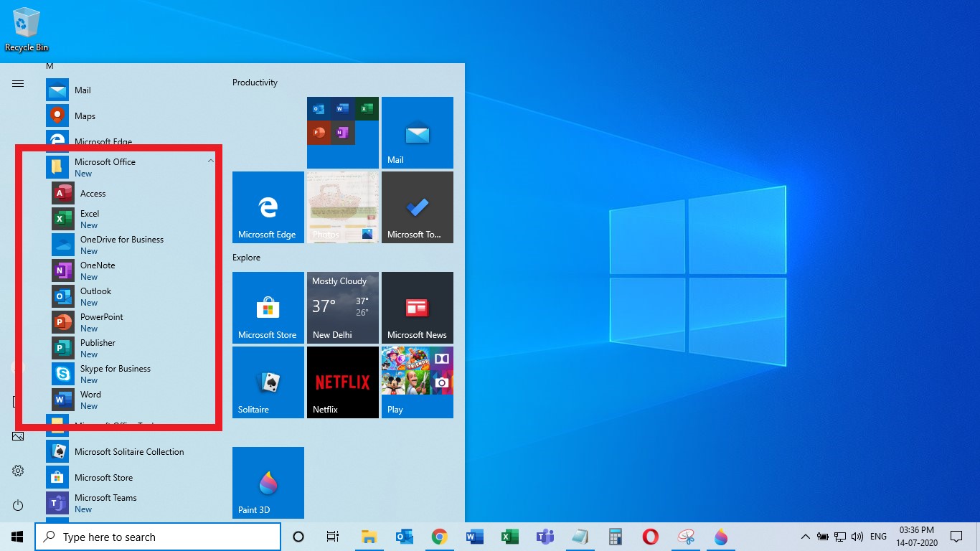Viewport: 980px width, 551px height.
Task: Open Publisher from the Office folder
Action: (x=133, y=349)
